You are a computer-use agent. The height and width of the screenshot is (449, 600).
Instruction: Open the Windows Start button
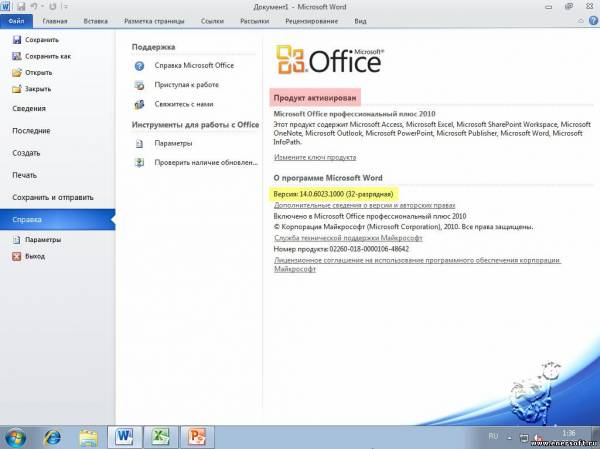coord(15,438)
